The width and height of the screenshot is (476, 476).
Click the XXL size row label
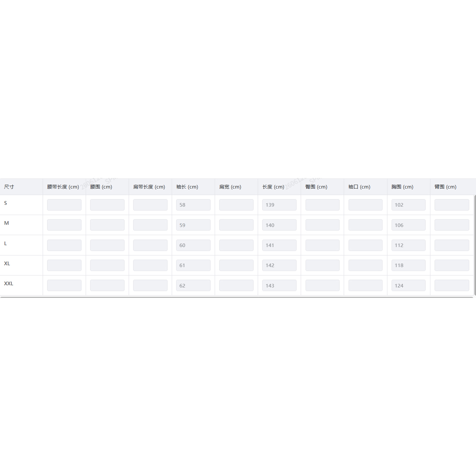[9, 284]
